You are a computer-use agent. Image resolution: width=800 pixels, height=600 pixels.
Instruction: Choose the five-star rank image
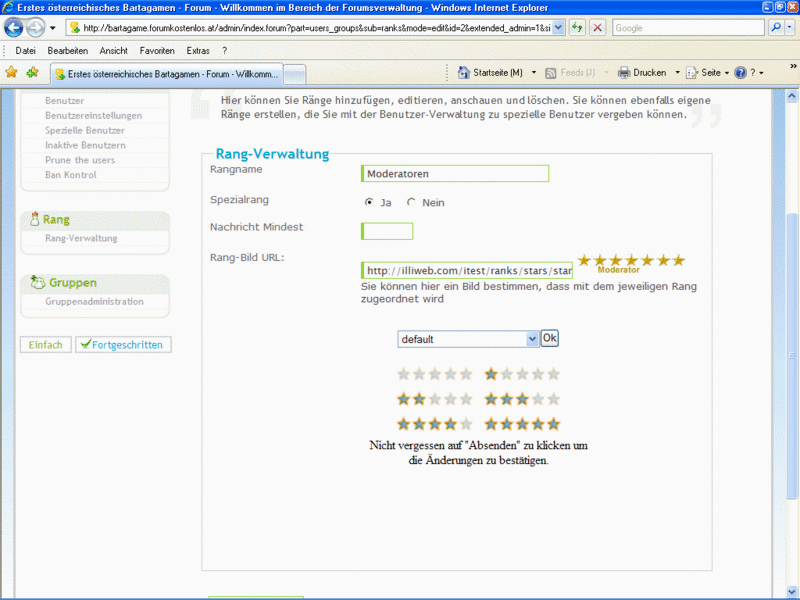[522, 424]
